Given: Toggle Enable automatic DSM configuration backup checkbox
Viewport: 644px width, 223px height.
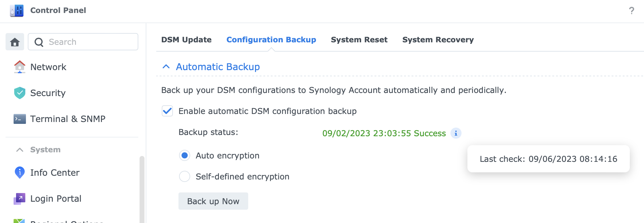Looking at the screenshot, I should pos(167,111).
